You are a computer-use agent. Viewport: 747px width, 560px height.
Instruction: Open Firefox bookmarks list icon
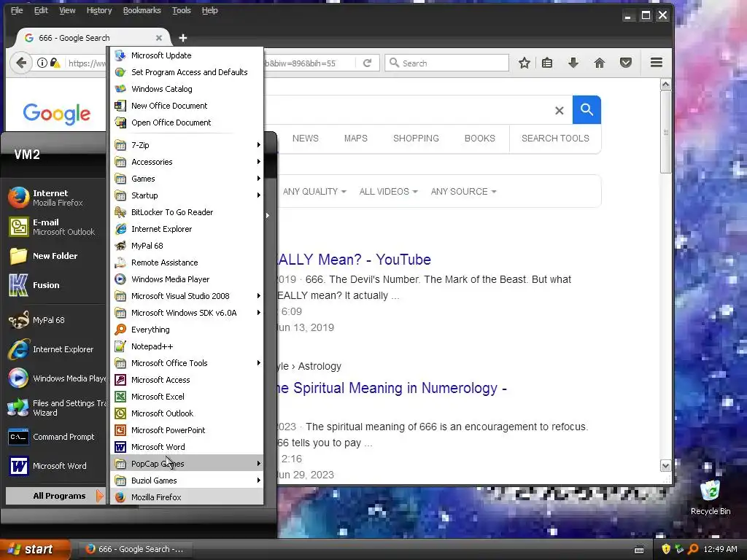(547, 63)
